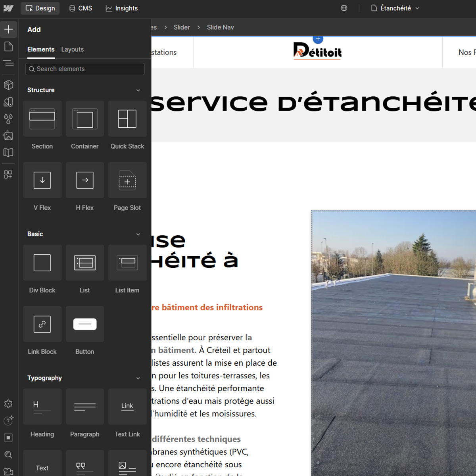This screenshot has width=476, height=476.
Task: Click the 'service D'étanchéité' page heading
Action: 313,102
